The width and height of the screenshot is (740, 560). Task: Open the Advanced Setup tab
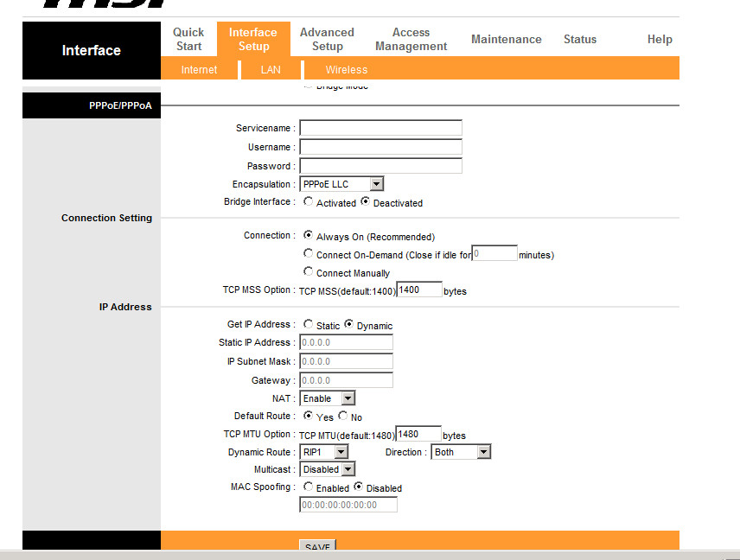(x=327, y=39)
